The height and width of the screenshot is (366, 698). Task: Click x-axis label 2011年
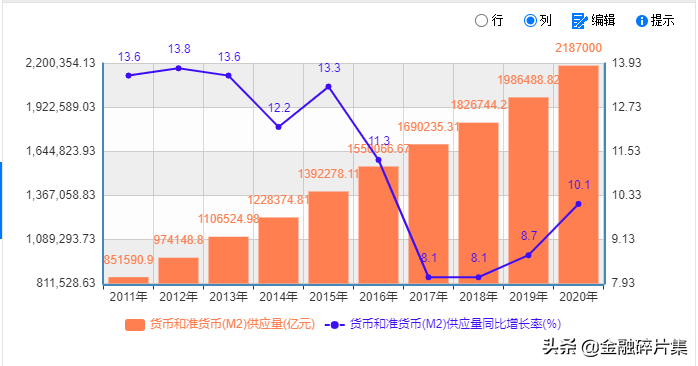[129, 297]
